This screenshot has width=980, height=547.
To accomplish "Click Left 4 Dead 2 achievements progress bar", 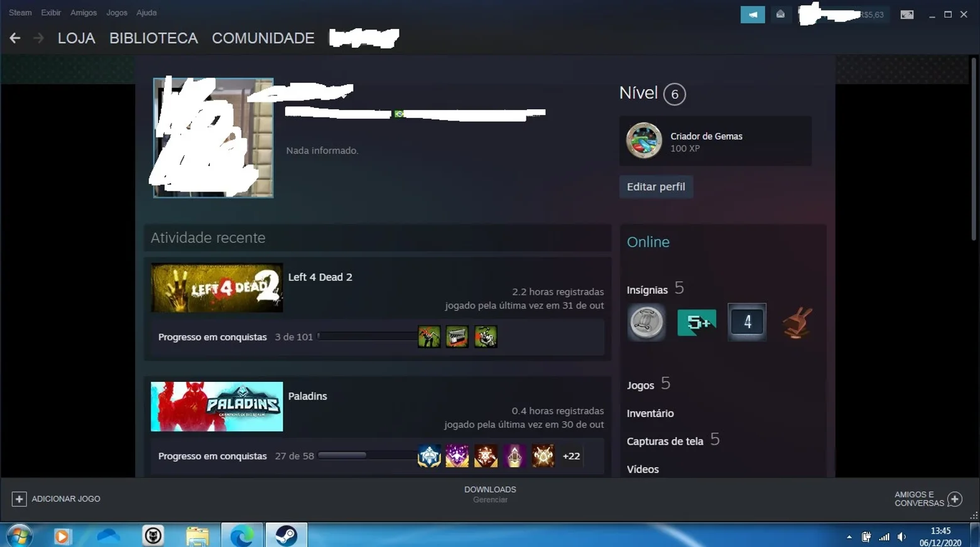I will point(367,337).
